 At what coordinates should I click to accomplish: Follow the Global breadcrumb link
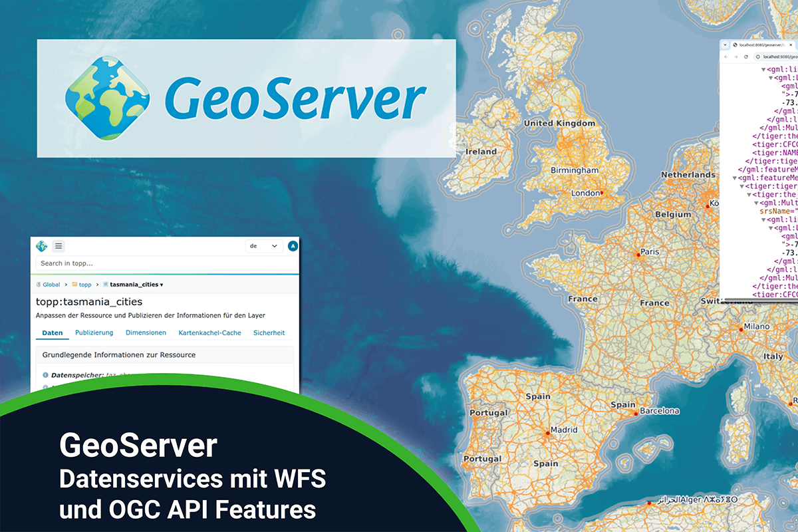pyautogui.click(x=51, y=285)
